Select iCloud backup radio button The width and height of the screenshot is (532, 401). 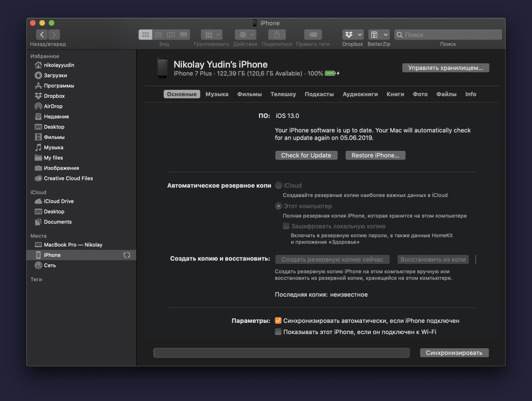coord(278,185)
